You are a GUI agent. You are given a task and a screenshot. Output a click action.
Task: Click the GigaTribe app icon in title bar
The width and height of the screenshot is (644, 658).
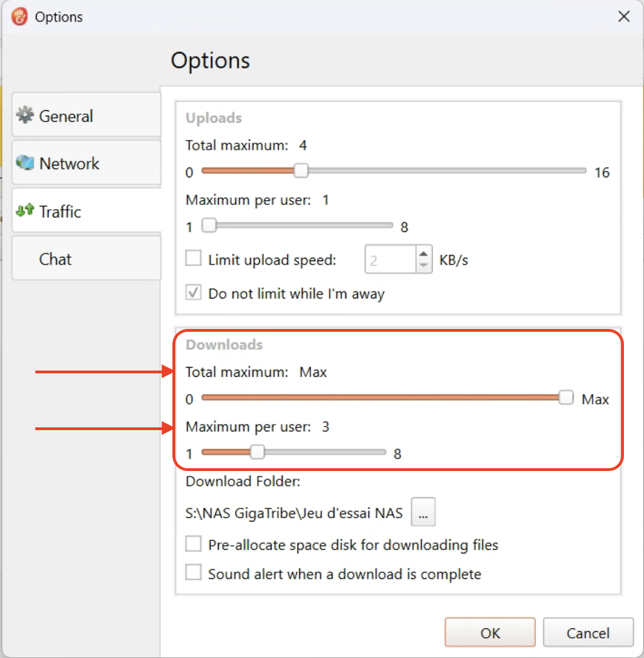[19, 16]
